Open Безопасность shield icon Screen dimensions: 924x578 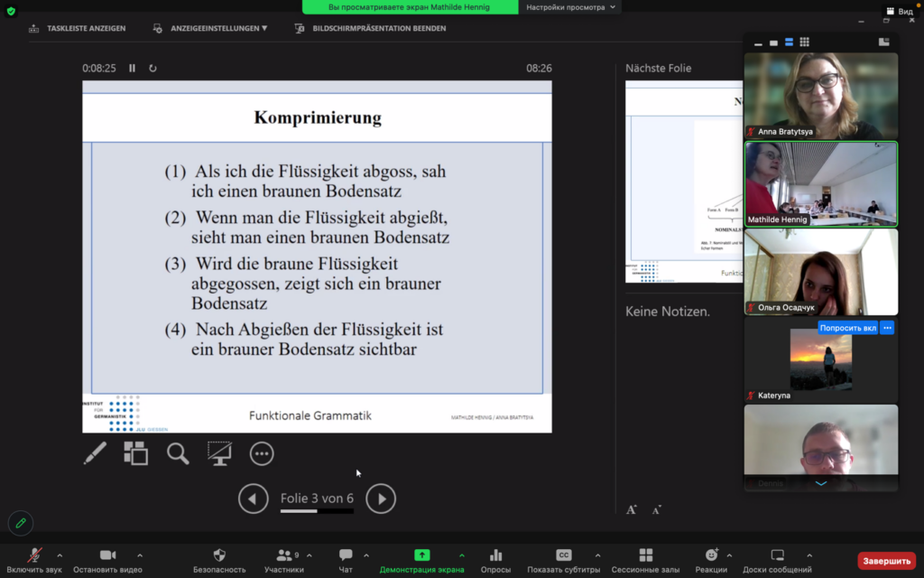(x=219, y=560)
